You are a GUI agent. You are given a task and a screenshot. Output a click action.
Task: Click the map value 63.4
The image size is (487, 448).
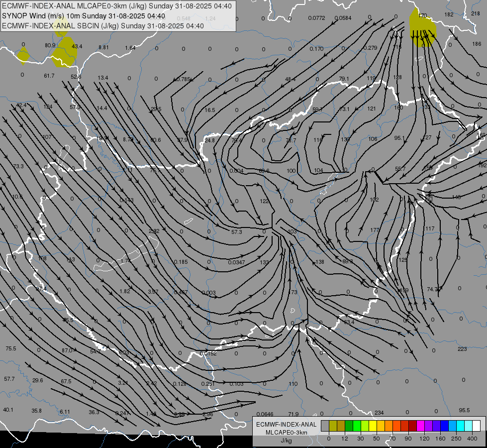pos(349,322)
